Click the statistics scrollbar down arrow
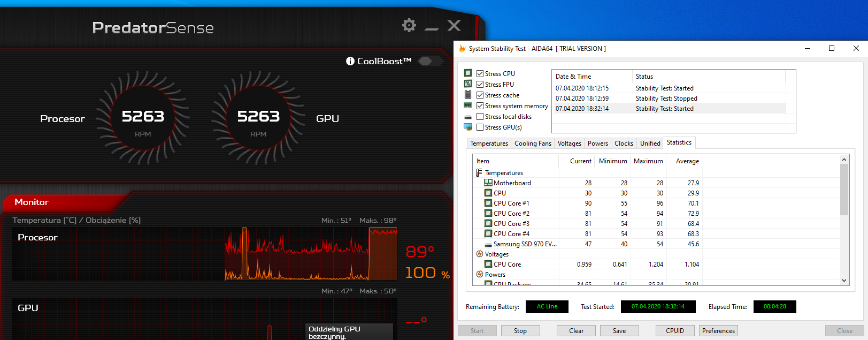The height and width of the screenshot is (340, 868). 844,280
